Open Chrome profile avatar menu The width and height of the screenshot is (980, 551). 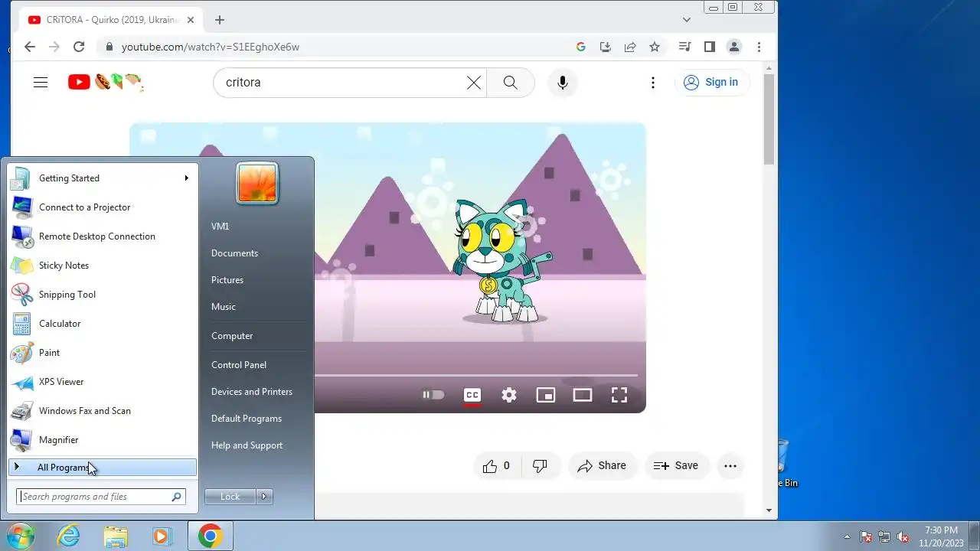(734, 47)
